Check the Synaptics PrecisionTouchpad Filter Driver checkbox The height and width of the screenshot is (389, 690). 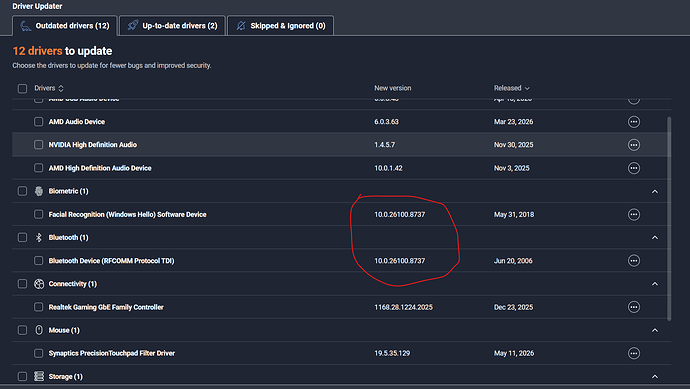[x=39, y=353]
